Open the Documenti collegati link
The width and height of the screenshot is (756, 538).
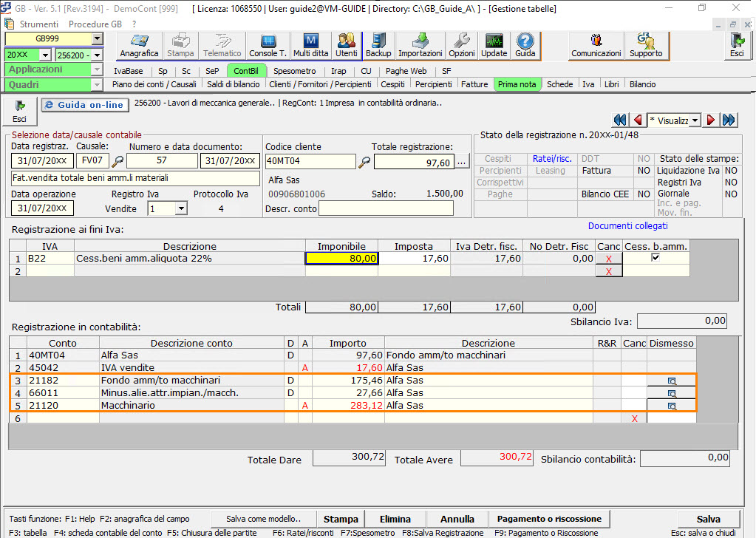[x=627, y=226]
